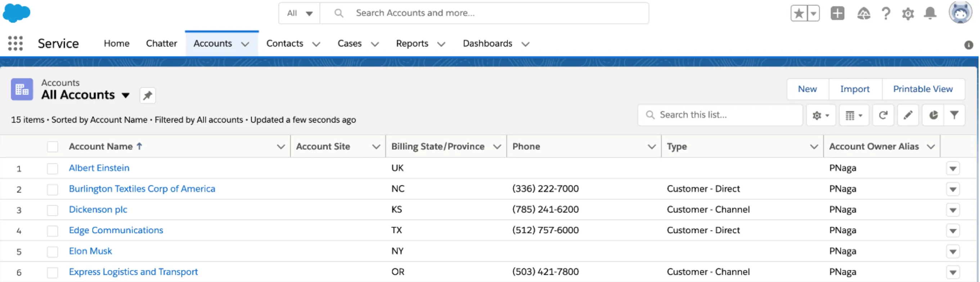980x282 pixels.
Task: Switch to the Contacts tab
Action: [284, 43]
